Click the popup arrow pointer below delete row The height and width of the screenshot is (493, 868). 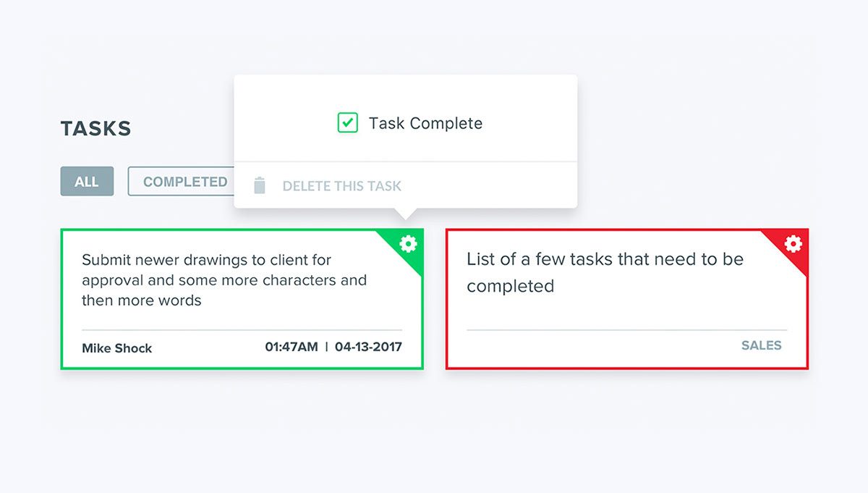click(x=406, y=214)
